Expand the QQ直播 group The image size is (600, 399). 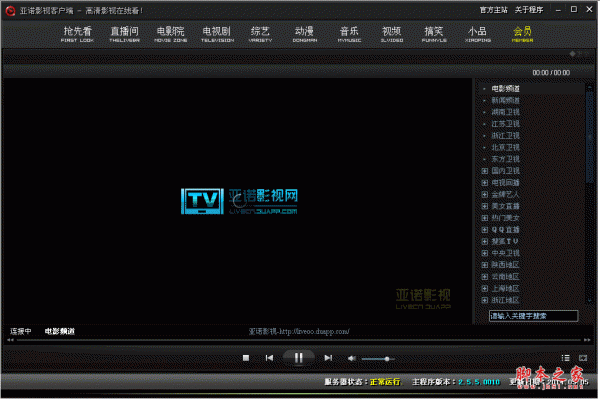click(484, 230)
